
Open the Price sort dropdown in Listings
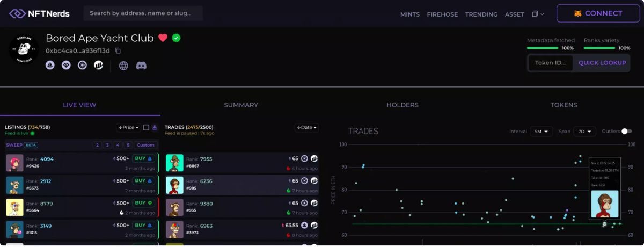click(128, 127)
